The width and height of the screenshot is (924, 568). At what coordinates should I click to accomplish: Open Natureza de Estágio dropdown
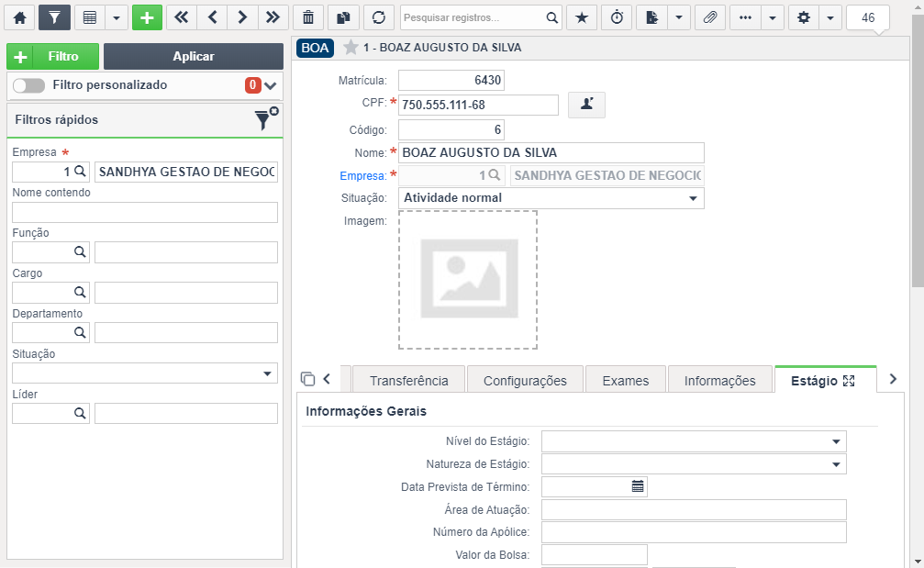[694, 464]
